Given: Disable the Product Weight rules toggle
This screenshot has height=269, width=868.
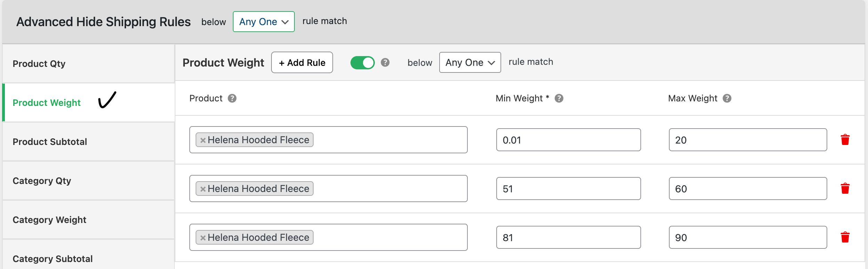Looking at the screenshot, I should click(x=363, y=63).
